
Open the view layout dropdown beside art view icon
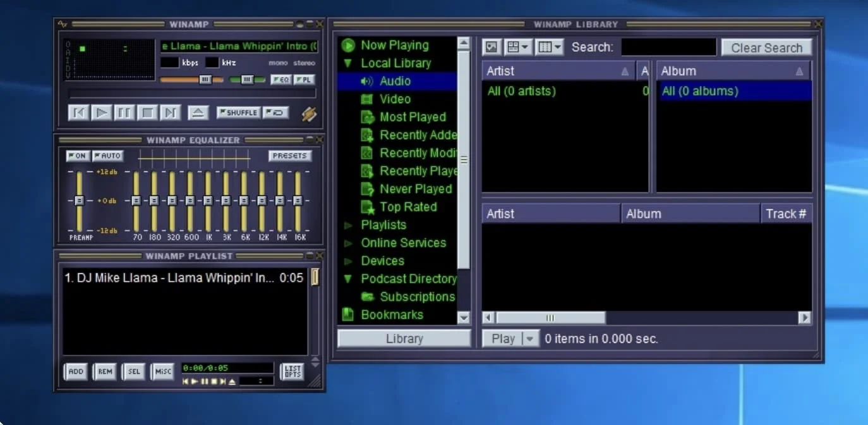coord(519,47)
